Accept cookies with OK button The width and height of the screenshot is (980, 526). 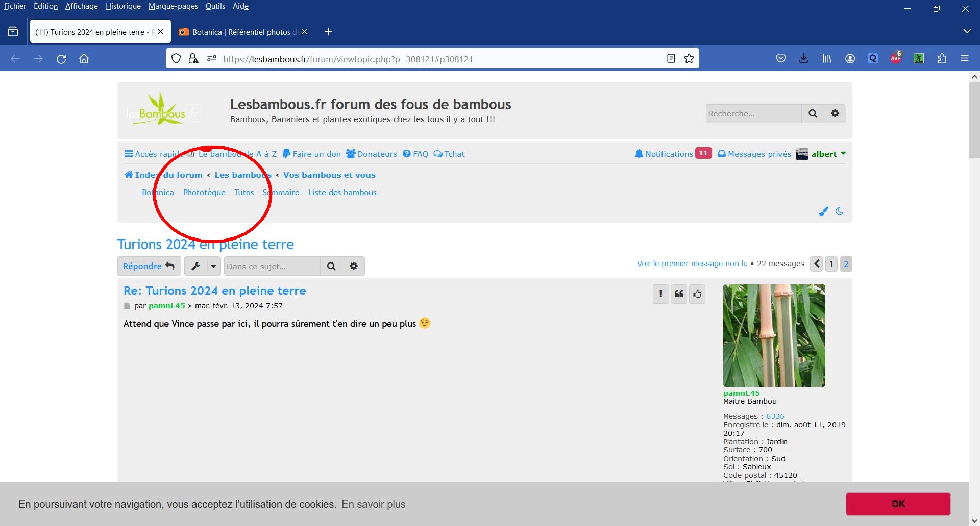pyautogui.click(x=898, y=504)
